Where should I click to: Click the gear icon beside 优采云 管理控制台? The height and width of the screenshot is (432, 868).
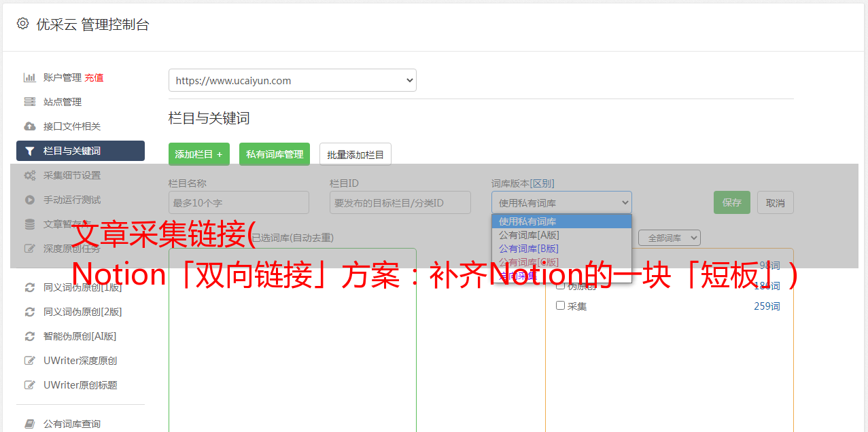click(x=22, y=24)
